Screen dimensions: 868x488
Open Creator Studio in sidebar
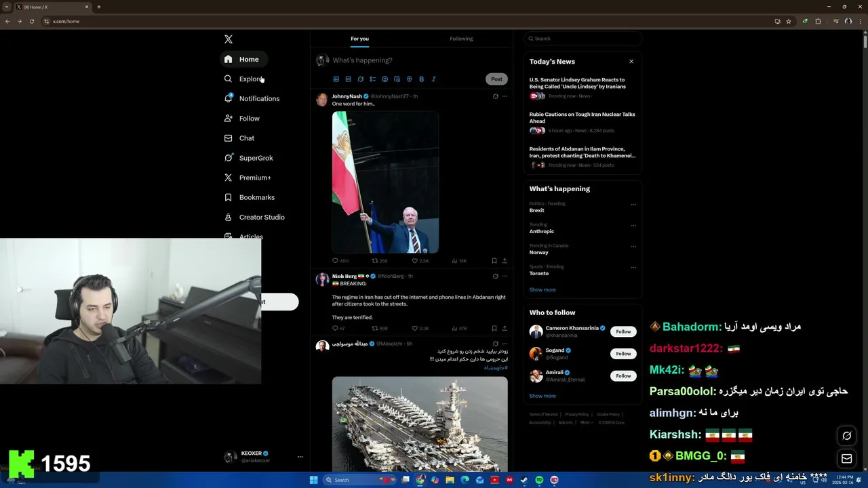[x=254, y=217]
